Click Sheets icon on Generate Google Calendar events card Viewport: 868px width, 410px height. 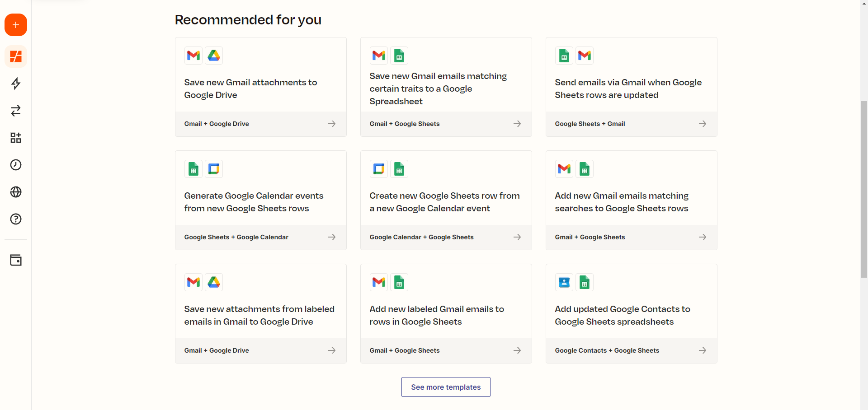click(193, 169)
